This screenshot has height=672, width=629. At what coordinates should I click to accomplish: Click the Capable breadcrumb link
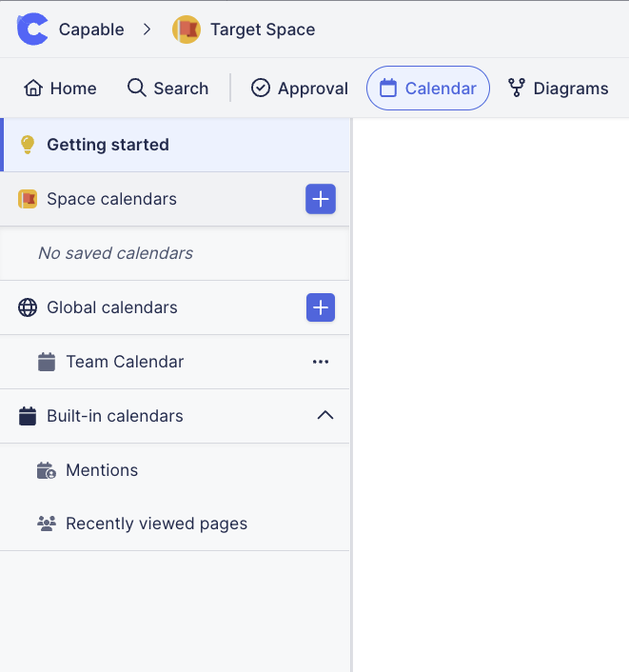(x=91, y=30)
